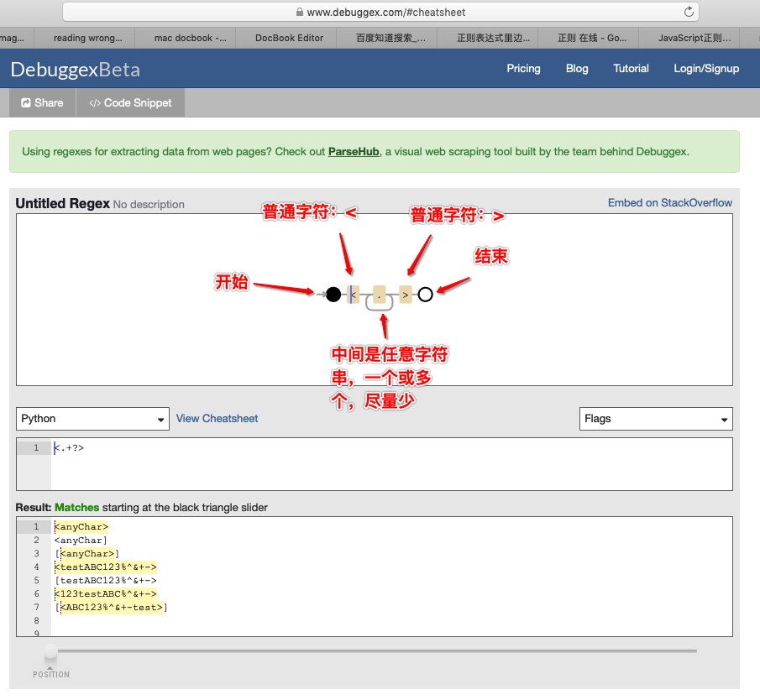Click test line '[testABC123%^&+->'
This screenshot has width=760, height=700.
point(106,580)
